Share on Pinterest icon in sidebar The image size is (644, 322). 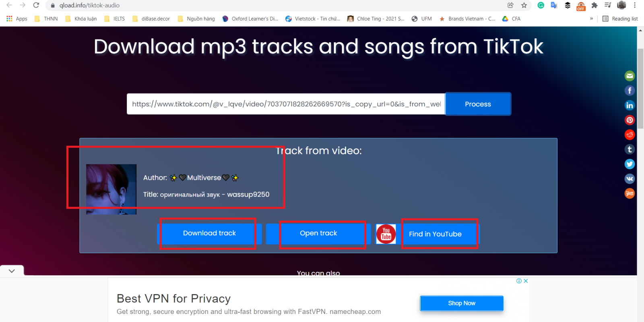[x=630, y=120]
